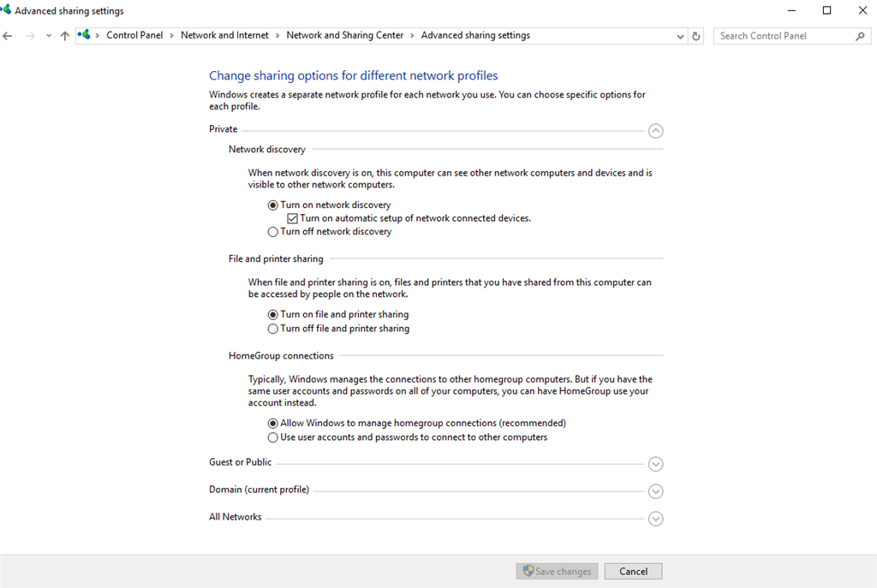Click the 'Change sharing options' page title
The width and height of the screenshot is (877, 588).
(354, 75)
